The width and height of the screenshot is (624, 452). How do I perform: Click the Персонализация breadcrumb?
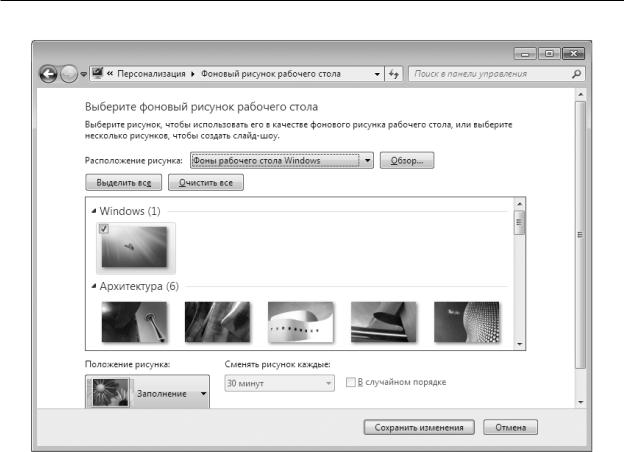point(151,74)
